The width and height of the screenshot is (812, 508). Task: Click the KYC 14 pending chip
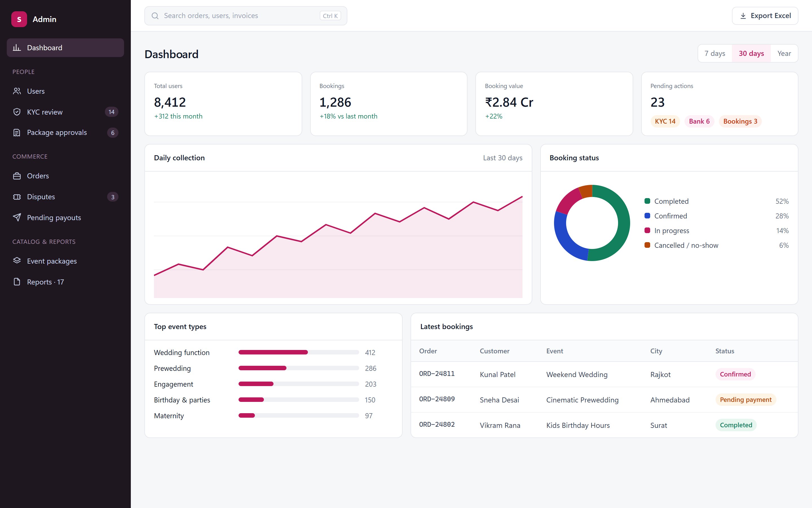(665, 121)
